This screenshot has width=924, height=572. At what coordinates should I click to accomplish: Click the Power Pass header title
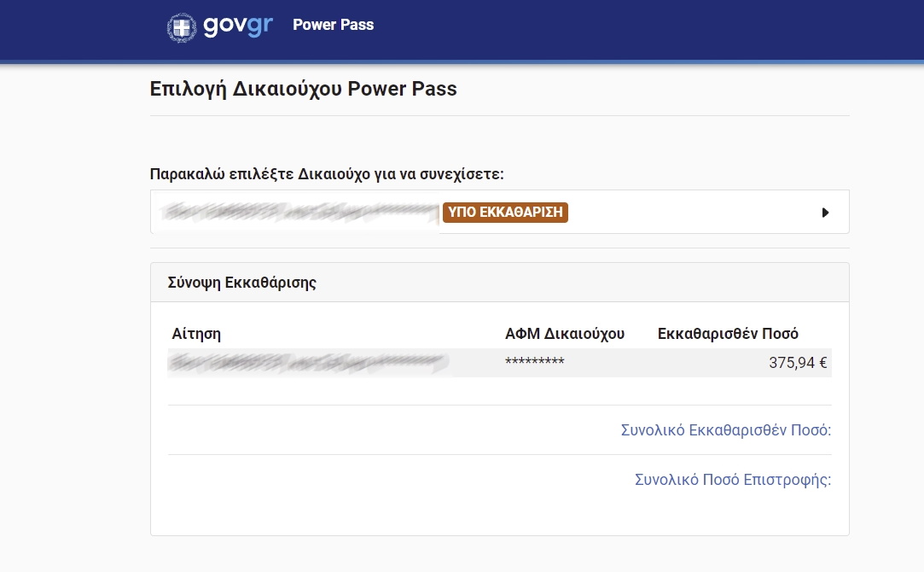tap(334, 25)
